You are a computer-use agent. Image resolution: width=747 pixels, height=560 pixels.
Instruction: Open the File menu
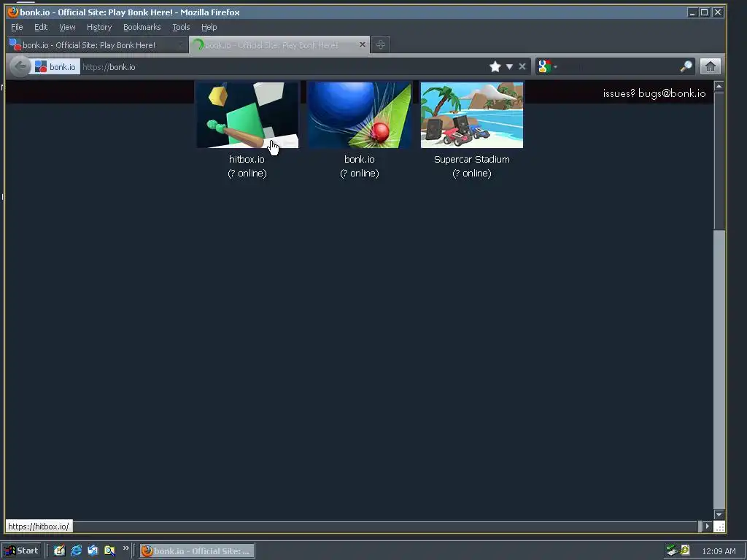(x=17, y=27)
